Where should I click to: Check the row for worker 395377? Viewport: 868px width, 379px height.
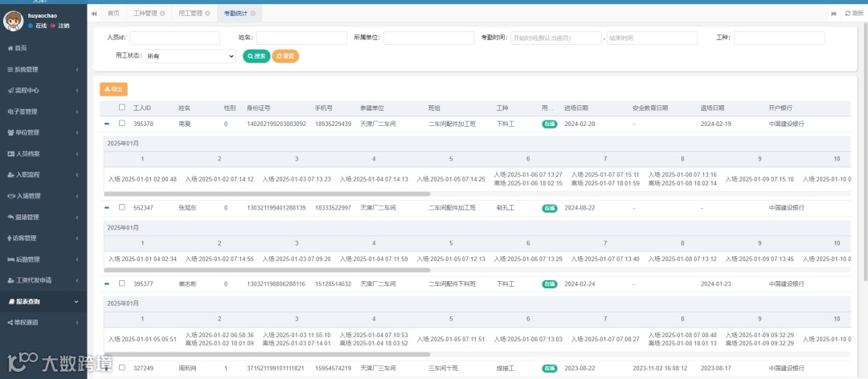click(122, 283)
